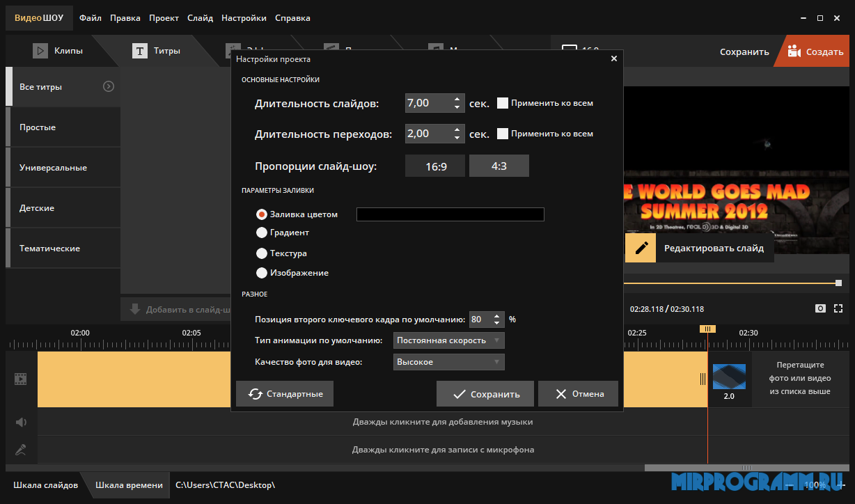Open the Правка menu
Image resolution: width=855 pixels, height=504 pixels.
point(125,18)
